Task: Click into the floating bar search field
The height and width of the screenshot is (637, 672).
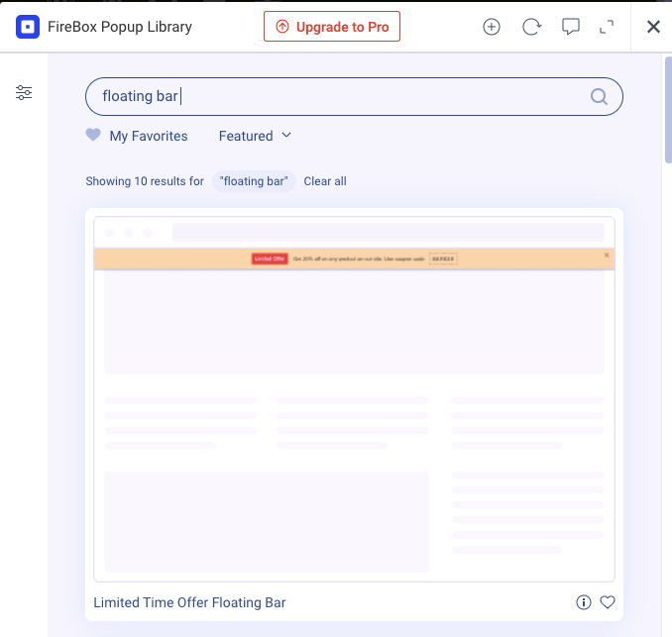Action: [x=354, y=96]
